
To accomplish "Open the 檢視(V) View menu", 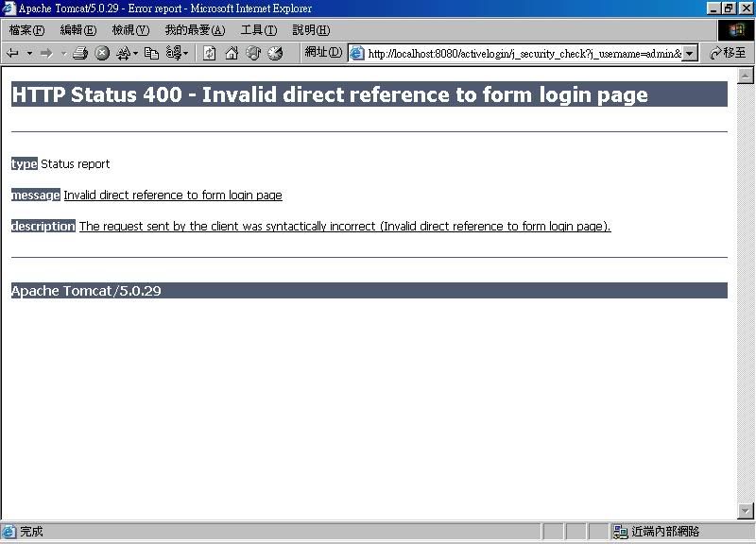I will [x=130, y=30].
